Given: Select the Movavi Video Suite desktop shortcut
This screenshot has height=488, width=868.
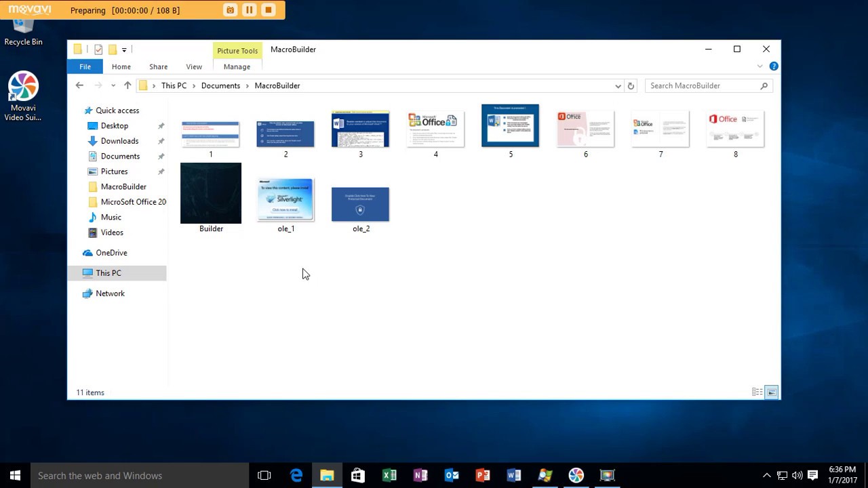Looking at the screenshot, I should [23, 96].
